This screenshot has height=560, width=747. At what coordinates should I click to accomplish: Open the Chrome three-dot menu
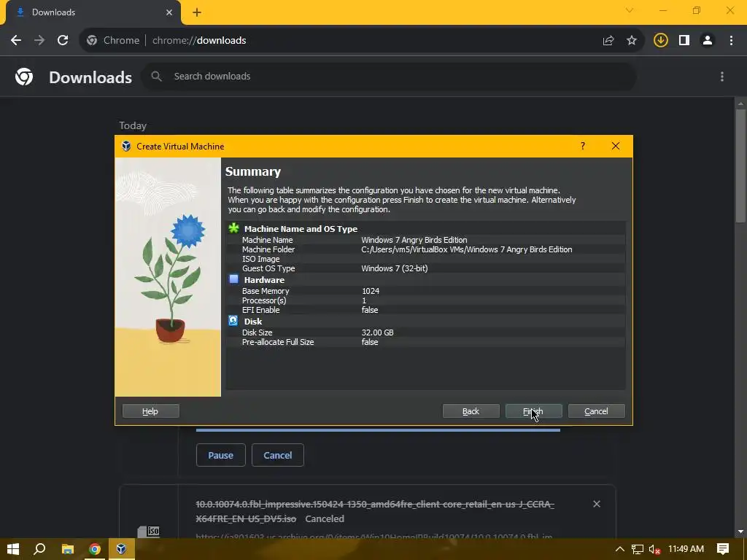(x=731, y=41)
